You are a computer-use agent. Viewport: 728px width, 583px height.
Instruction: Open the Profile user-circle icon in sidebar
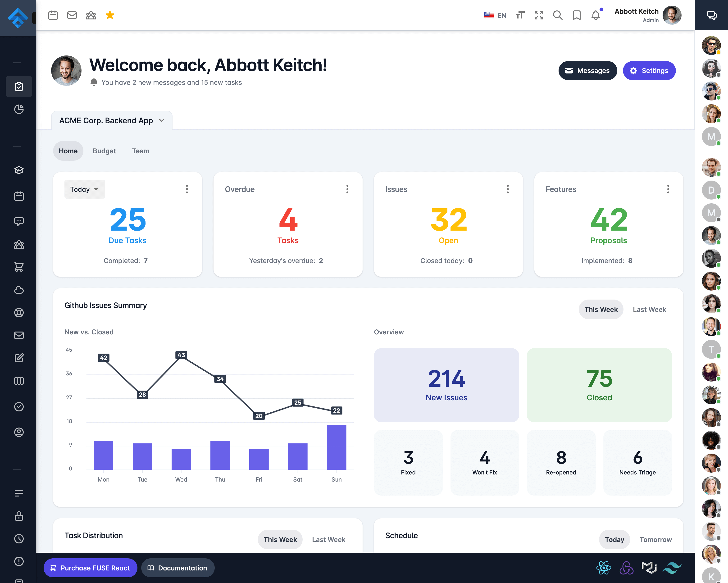pos(19,432)
